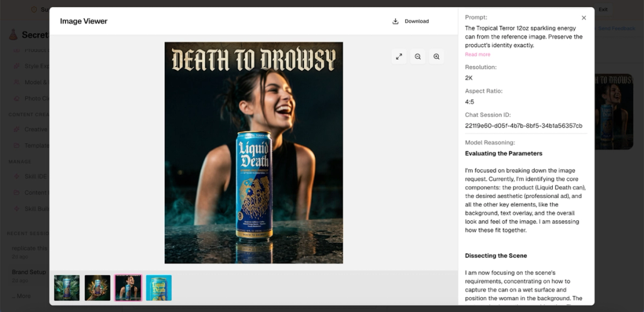Select the pink-highlighted woman thumbnail
644x312 pixels.
(128, 287)
